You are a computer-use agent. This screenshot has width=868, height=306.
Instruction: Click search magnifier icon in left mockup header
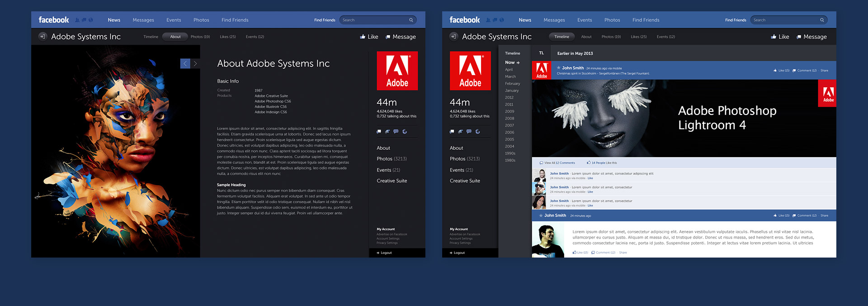[x=411, y=20]
